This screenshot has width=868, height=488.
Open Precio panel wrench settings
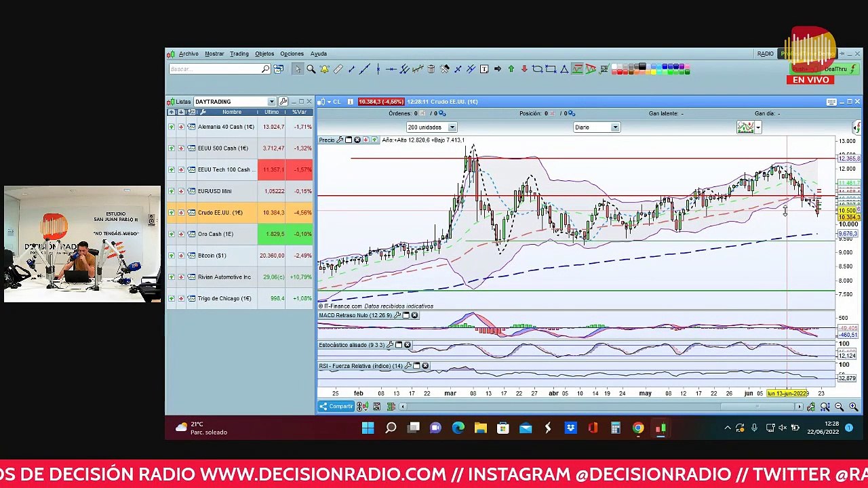pos(340,140)
